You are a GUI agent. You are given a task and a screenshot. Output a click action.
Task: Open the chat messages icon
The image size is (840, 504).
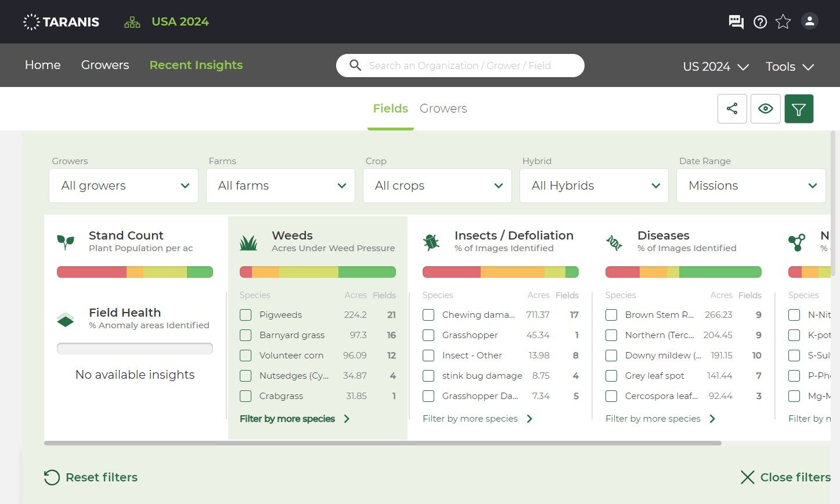coord(736,22)
